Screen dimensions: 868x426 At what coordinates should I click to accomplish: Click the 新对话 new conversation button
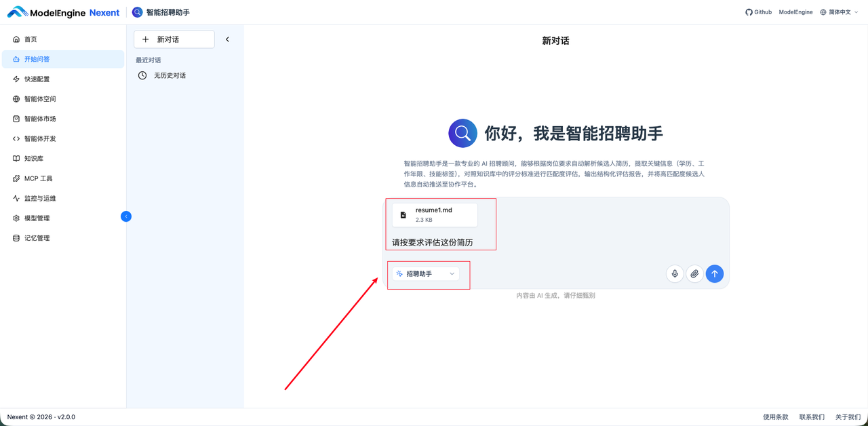pyautogui.click(x=174, y=39)
